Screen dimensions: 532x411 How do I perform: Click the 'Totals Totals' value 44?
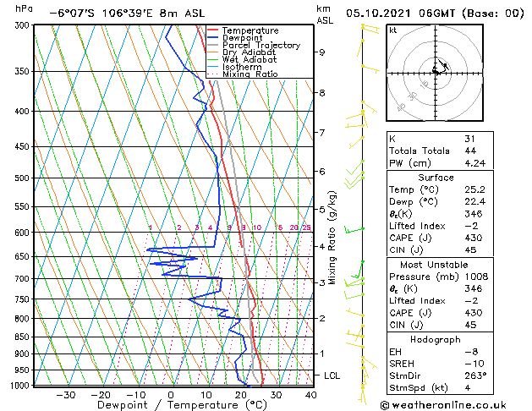tap(470, 151)
